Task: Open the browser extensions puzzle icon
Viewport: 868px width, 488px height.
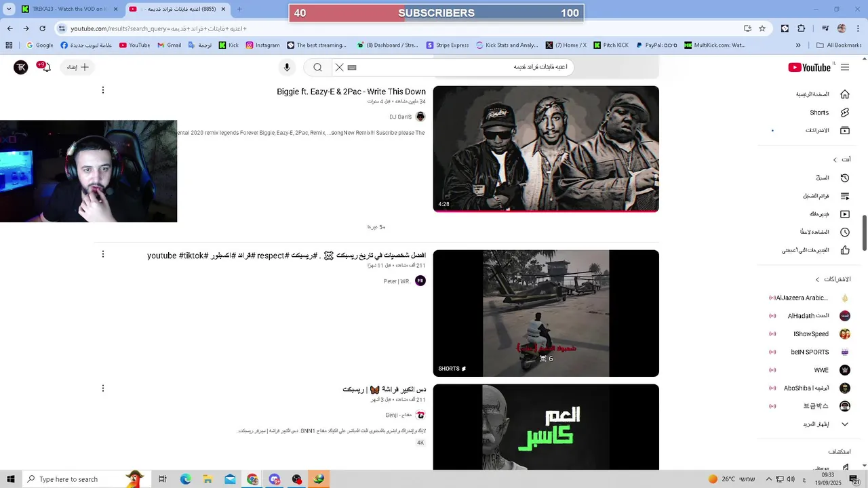Action: click(801, 28)
